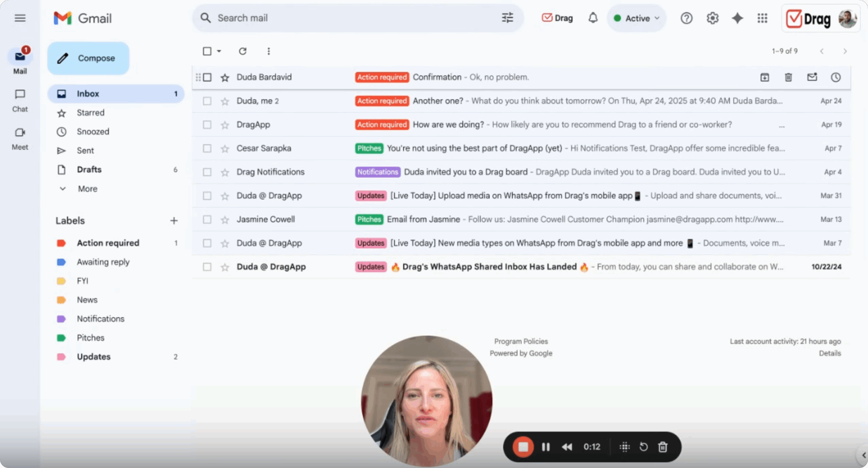Open the 'How are we doing?' email
Image resolution: width=868 pixels, height=468 pixels.
521,125
